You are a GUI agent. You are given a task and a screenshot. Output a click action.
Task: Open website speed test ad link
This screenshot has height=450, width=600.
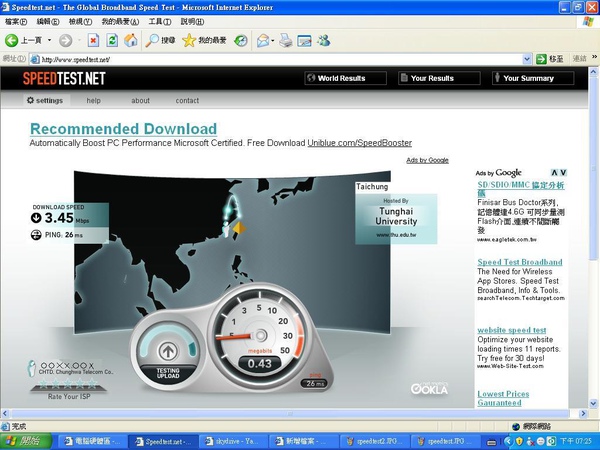(x=512, y=330)
